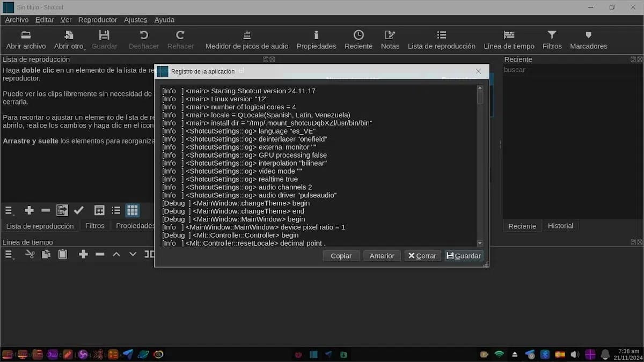Toggle the Propiedades panel from the toolbar
Viewport: 644px width, 362px height.
[316, 40]
